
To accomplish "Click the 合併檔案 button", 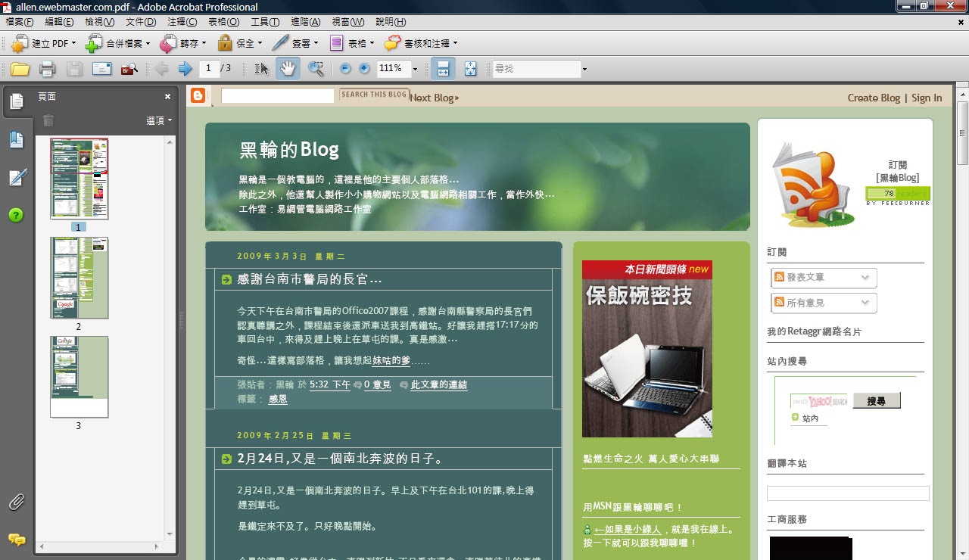I will pyautogui.click(x=118, y=44).
